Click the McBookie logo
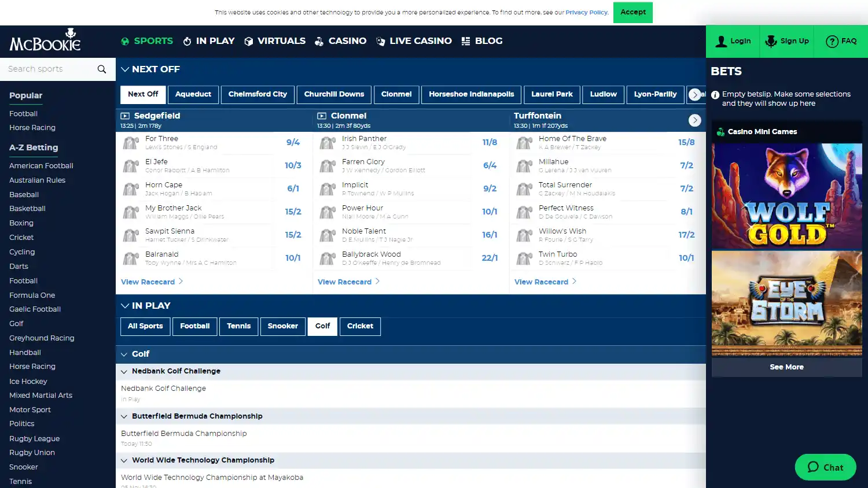Viewport: 868px width, 488px height. pos(45,40)
